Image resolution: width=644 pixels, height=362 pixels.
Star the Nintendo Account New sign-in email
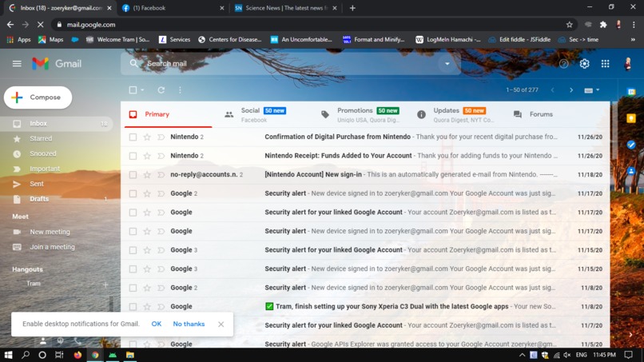[x=147, y=175]
